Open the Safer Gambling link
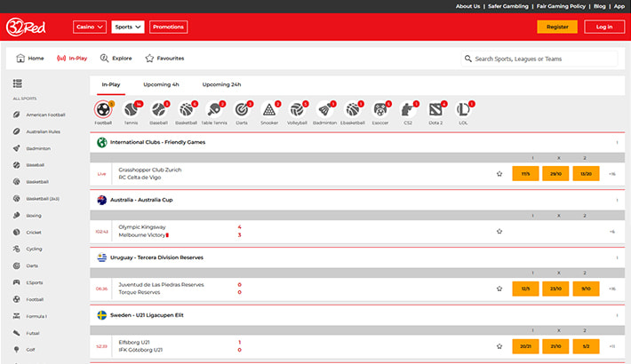 tap(508, 6)
